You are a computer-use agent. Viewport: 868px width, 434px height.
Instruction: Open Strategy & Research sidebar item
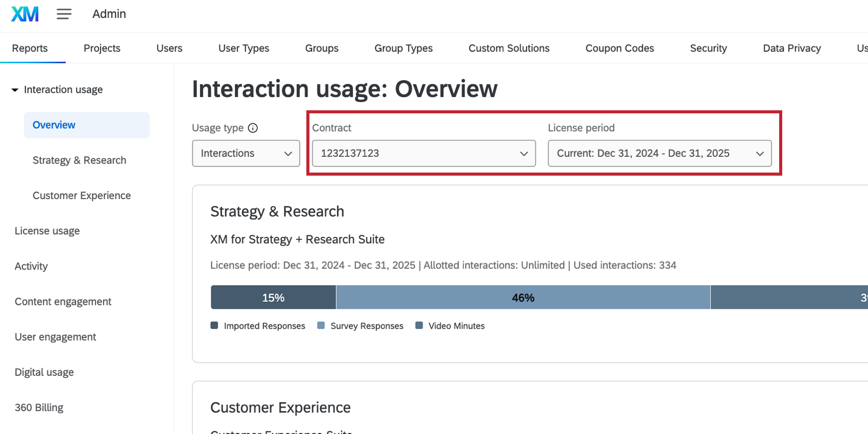click(x=79, y=160)
